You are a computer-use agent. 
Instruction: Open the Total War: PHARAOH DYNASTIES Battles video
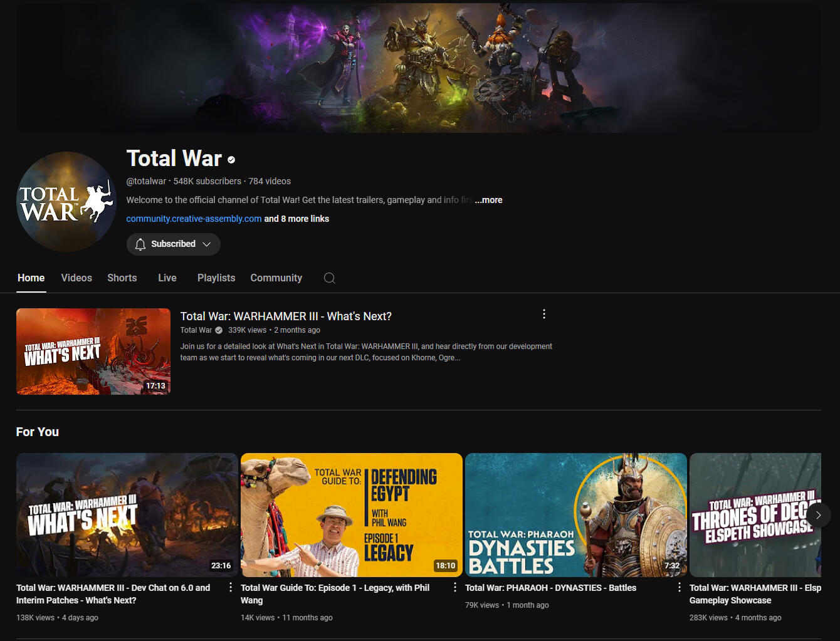[x=575, y=514]
